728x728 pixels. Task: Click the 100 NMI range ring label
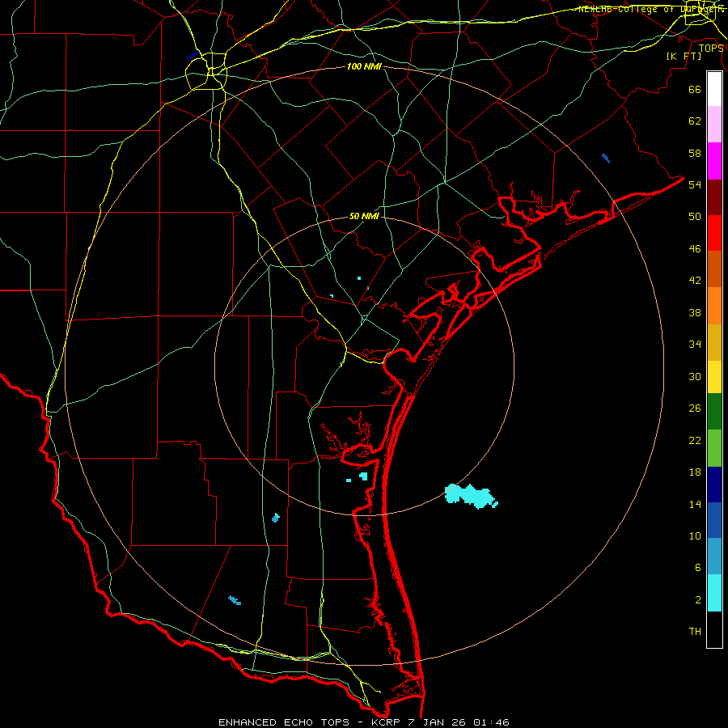click(364, 66)
